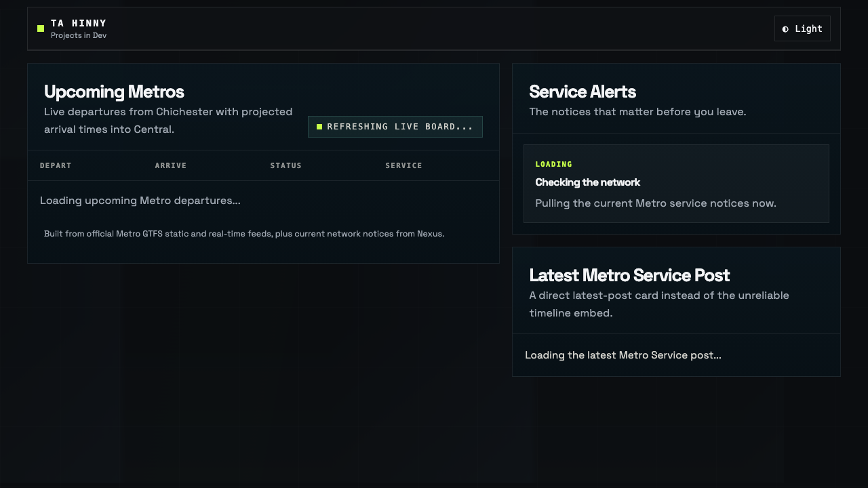The height and width of the screenshot is (488, 868).
Task: Click the Service Alerts heading
Action: pyautogui.click(x=583, y=91)
